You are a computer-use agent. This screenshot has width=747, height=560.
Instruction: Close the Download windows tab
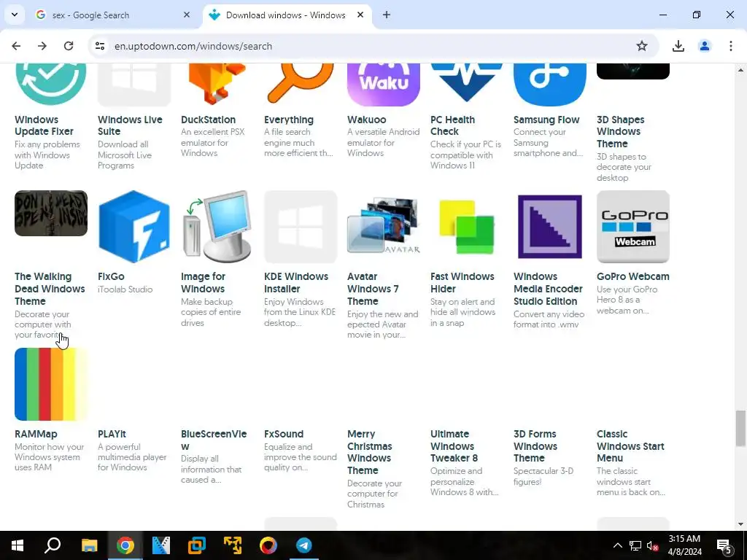[360, 15]
